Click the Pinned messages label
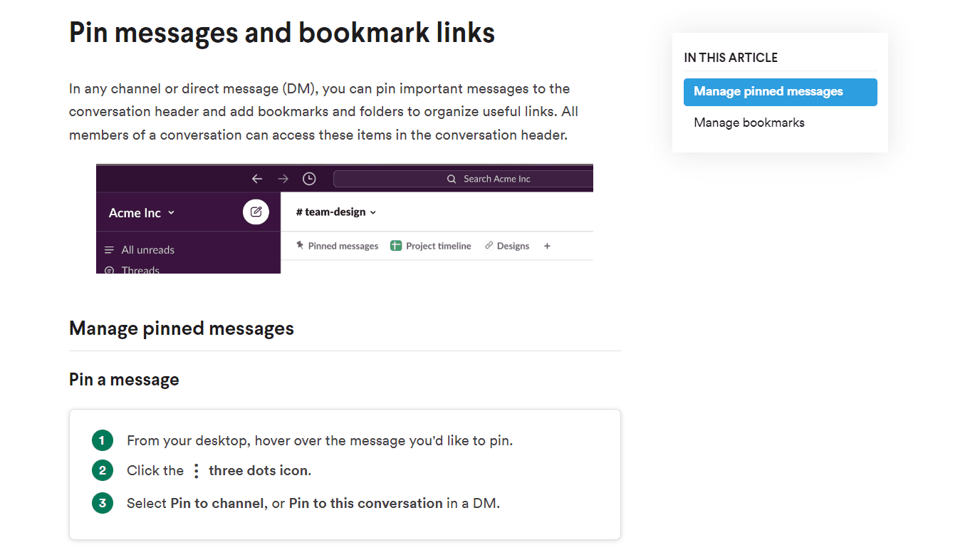The image size is (980, 555). pyautogui.click(x=343, y=246)
